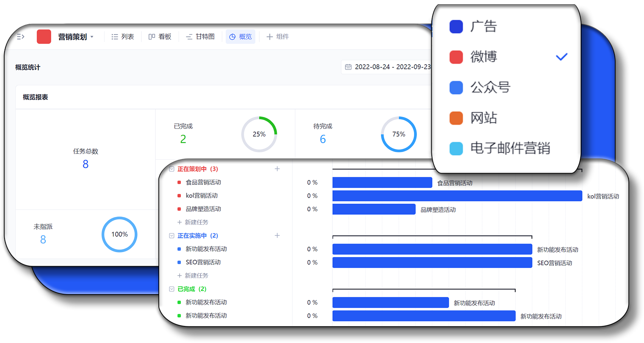Open the 营销策划 project dropdown arrow

pos(92,37)
